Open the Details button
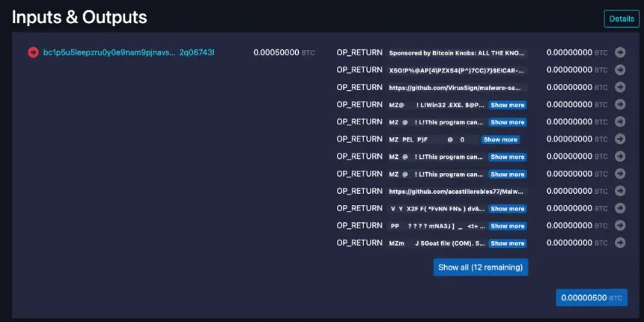 pos(622,19)
